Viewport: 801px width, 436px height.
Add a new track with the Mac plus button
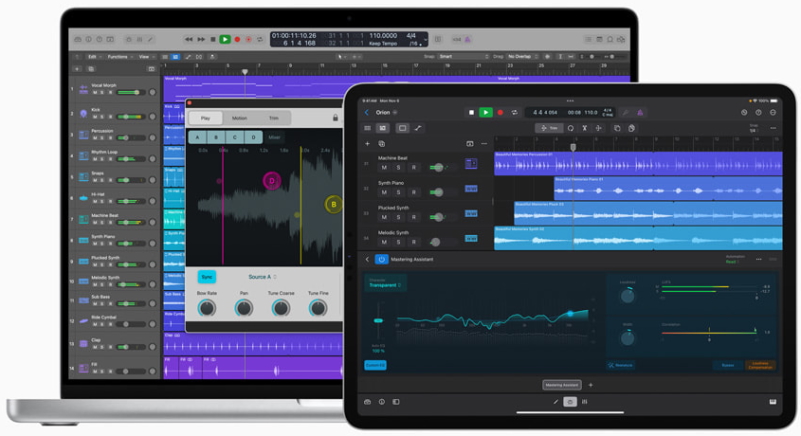[77, 69]
